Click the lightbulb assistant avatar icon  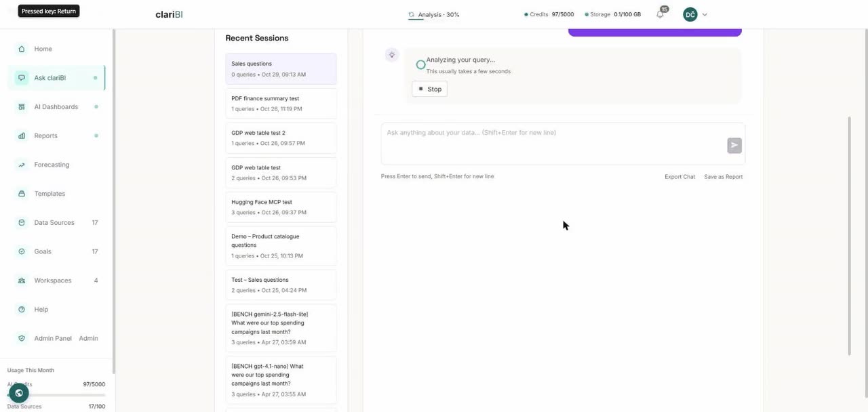(x=391, y=55)
